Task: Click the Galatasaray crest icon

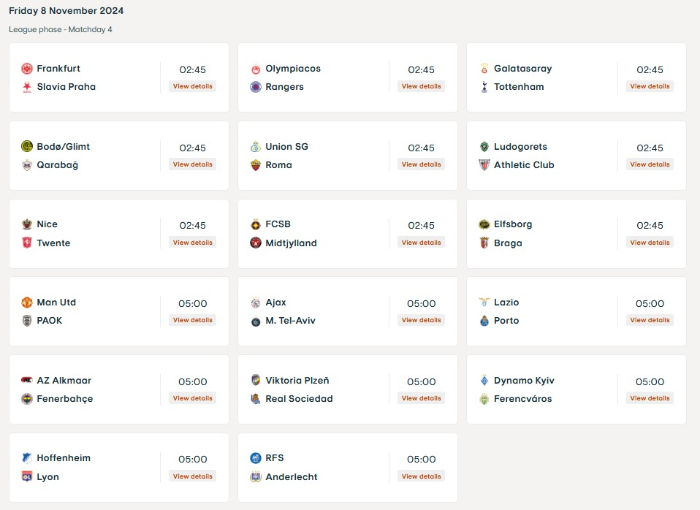Action: (x=484, y=69)
